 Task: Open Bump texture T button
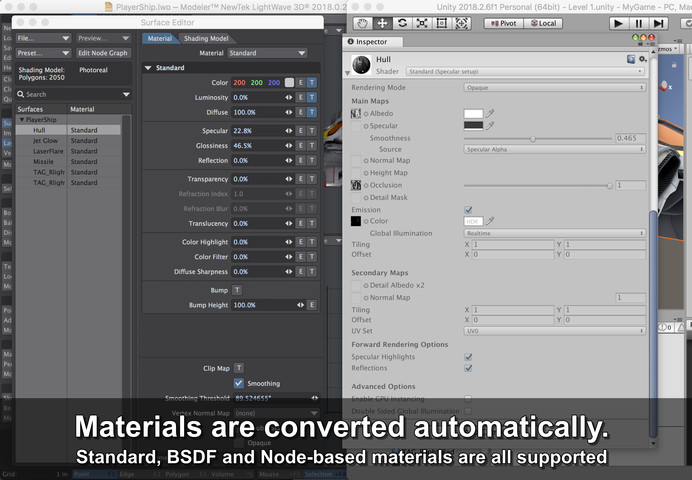pyautogui.click(x=237, y=290)
